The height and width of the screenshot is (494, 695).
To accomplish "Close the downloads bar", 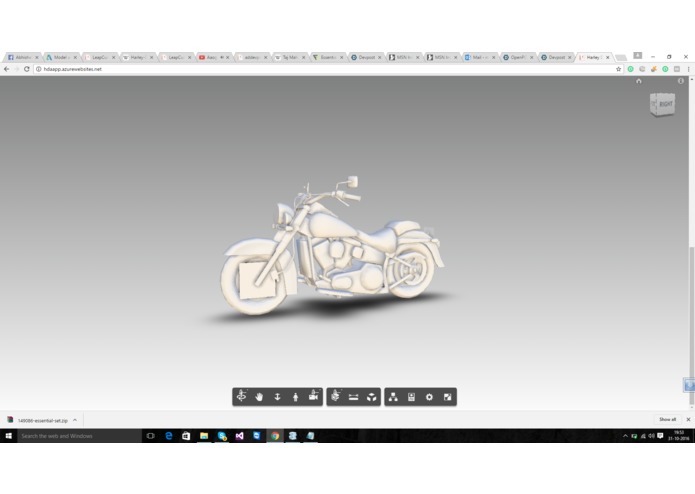I will 688,420.
